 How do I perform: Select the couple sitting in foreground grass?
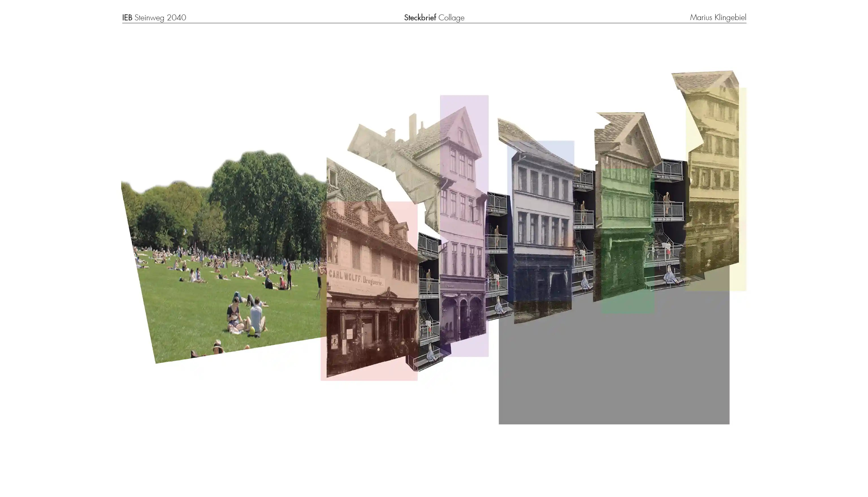click(x=246, y=317)
